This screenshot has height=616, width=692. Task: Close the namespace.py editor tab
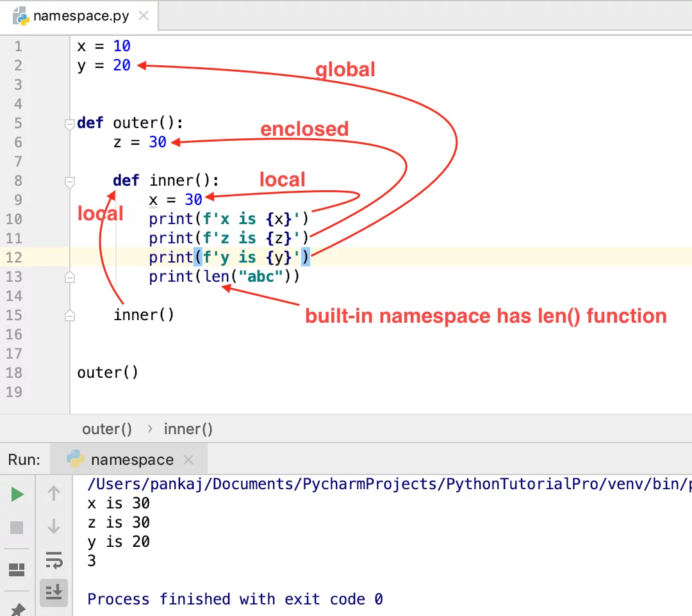click(x=144, y=16)
